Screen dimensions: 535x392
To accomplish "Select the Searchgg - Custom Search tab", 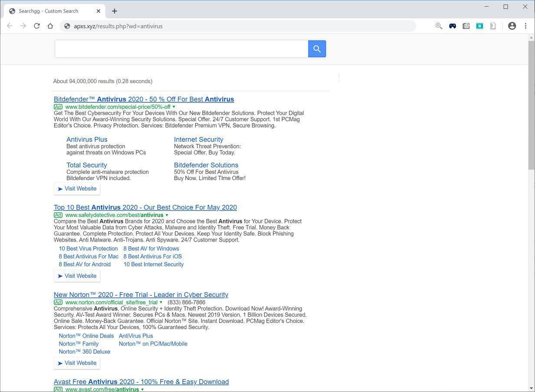I will click(x=54, y=11).
